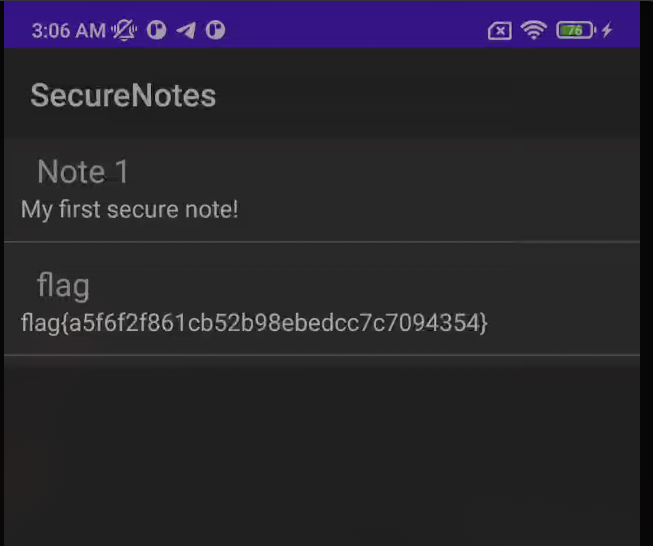Tap the divider line below flag note
This screenshot has height=546, width=653.
322,355
